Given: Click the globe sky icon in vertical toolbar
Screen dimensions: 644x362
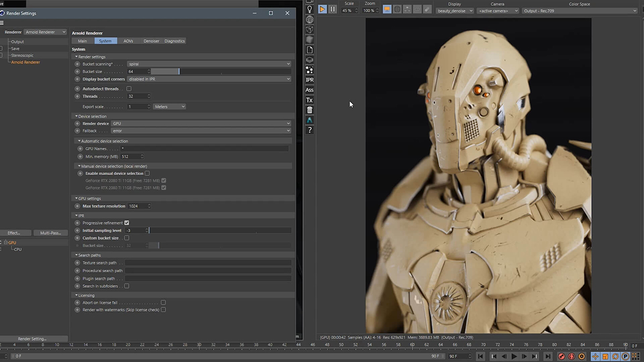Looking at the screenshot, I should pos(310,20).
